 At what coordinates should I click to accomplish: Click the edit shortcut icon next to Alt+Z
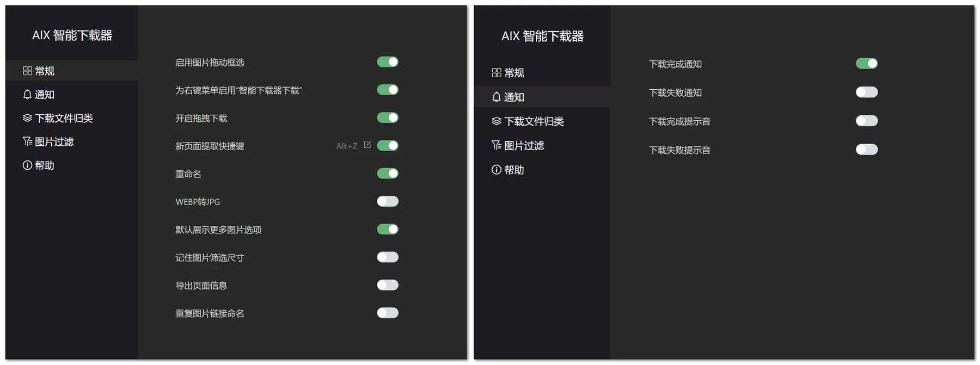tap(367, 145)
